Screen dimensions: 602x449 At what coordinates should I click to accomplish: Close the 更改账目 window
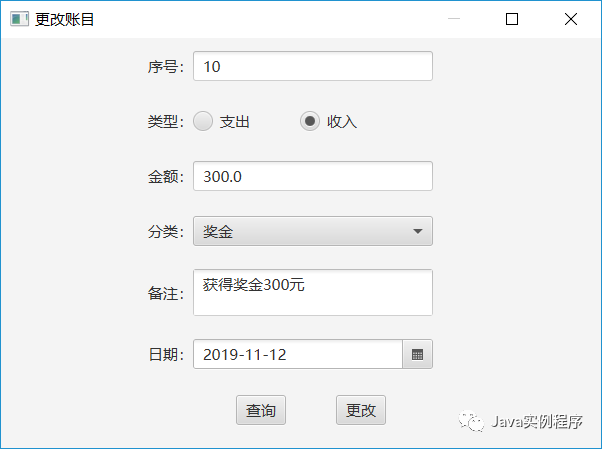571,18
